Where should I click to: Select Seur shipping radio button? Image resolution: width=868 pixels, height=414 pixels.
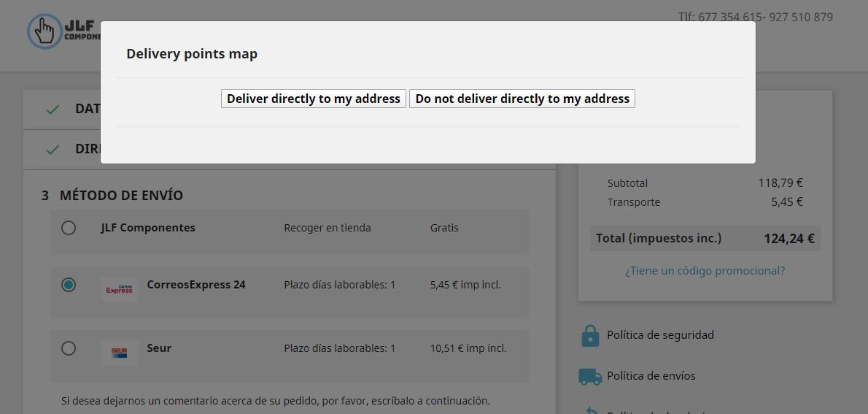click(69, 348)
